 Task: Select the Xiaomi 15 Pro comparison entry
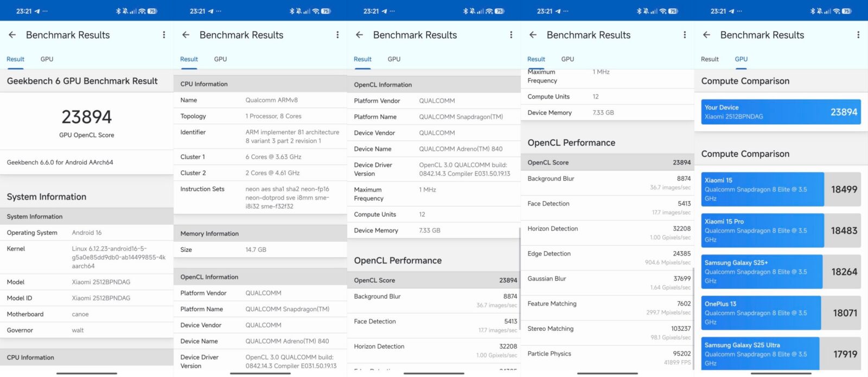(781, 231)
